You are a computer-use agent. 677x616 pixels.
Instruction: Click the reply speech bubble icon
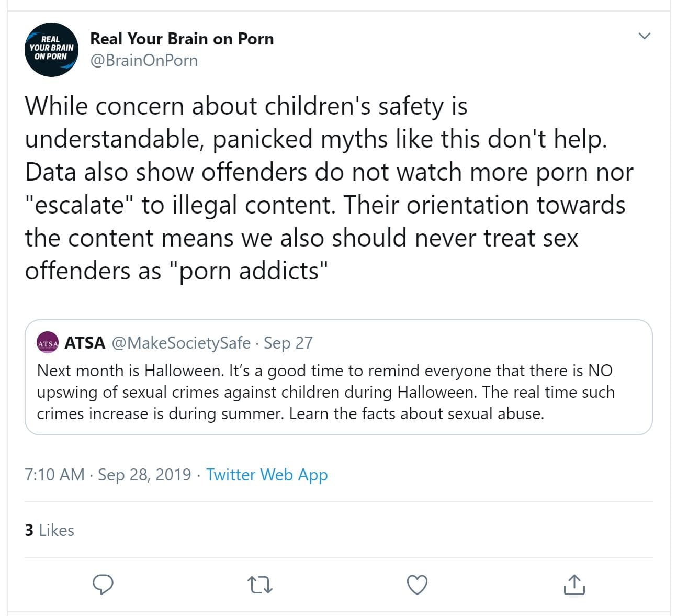tap(103, 584)
